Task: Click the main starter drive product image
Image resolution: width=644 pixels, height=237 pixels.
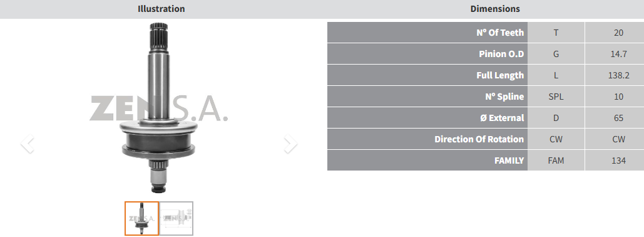Action: click(159, 108)
